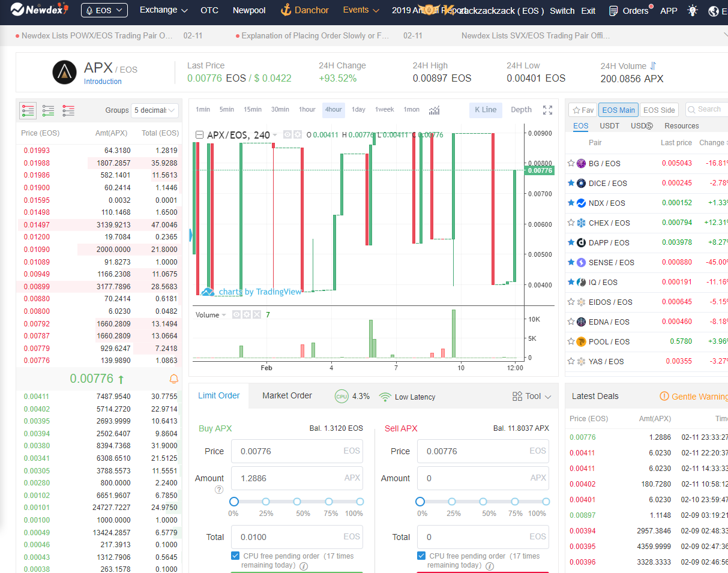Click the buy Price input field

(297, 451)
